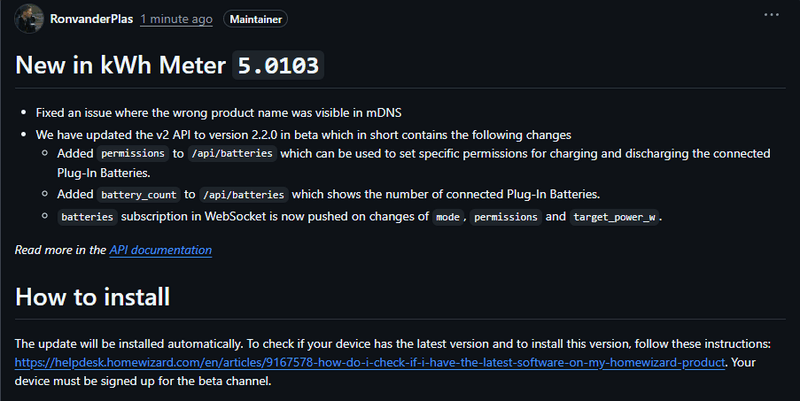Open the API documentation link

pos(160,250)
